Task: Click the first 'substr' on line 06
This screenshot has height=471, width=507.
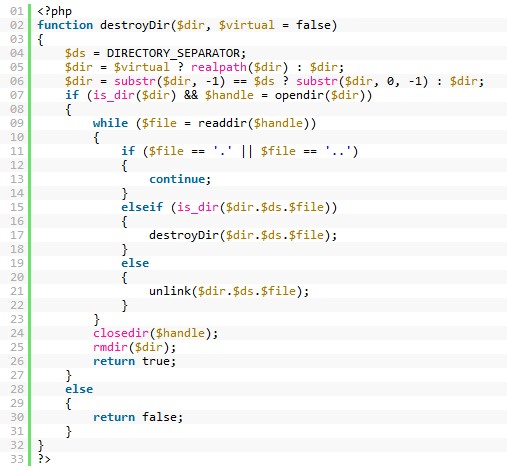Action: (135, 81)
